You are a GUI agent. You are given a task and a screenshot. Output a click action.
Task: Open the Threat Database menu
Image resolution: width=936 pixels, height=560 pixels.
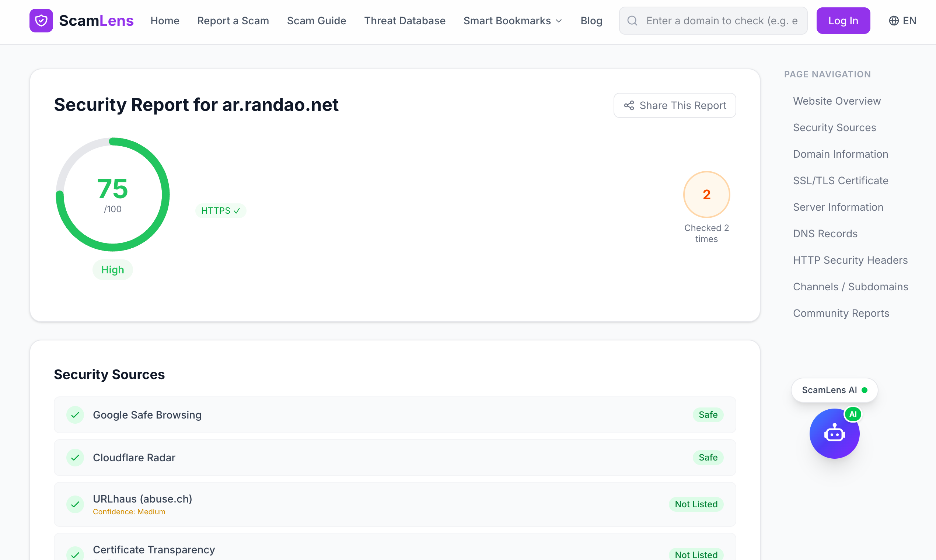pyautogui.click(x=405, y=20)
